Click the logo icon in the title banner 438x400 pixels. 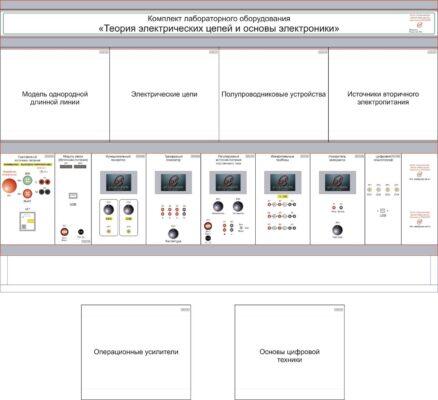(420, 25)
